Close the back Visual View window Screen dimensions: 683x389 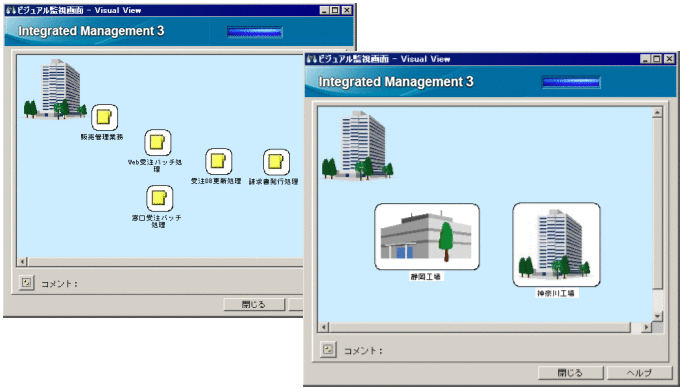[x=347, y=10]
